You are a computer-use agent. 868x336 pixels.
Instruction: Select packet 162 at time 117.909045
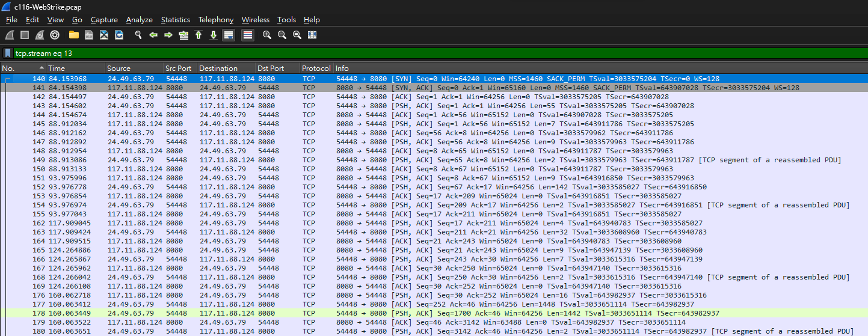tap(434, 223)
